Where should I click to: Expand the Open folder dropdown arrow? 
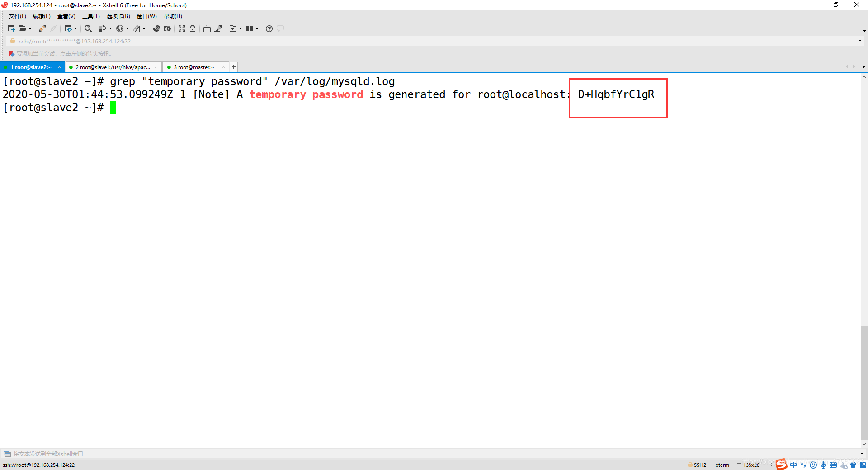point(30,28)
